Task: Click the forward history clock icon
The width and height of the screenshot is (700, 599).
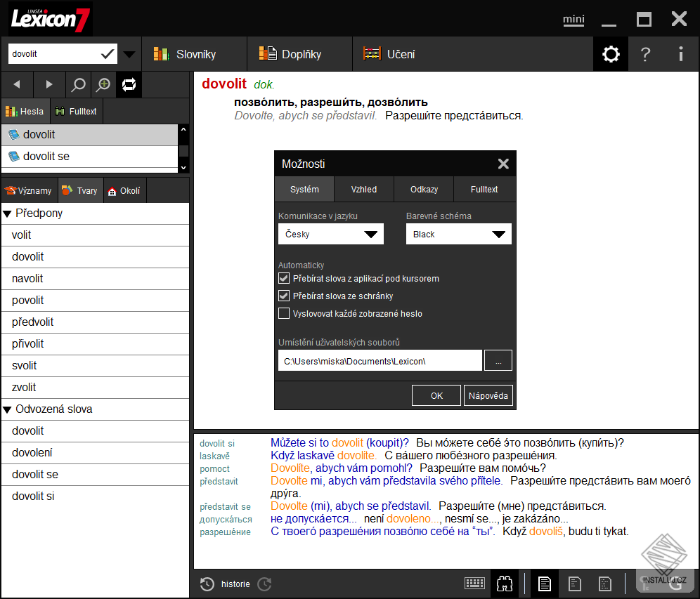Action: [265, 584]
